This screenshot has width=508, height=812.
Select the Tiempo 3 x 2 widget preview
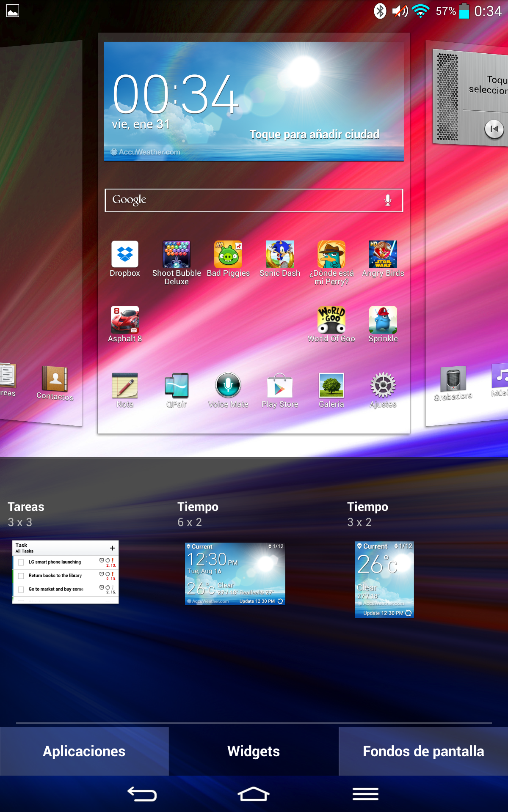coord(384,580)
